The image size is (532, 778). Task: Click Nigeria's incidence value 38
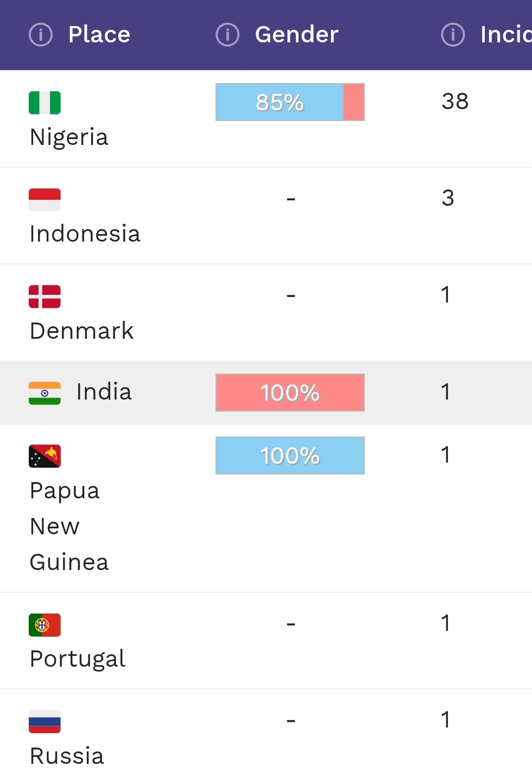tap(455, 102)
